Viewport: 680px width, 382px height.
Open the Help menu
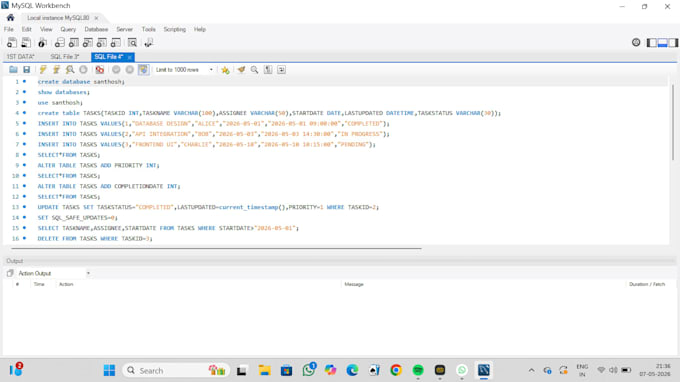click(199, 29)
